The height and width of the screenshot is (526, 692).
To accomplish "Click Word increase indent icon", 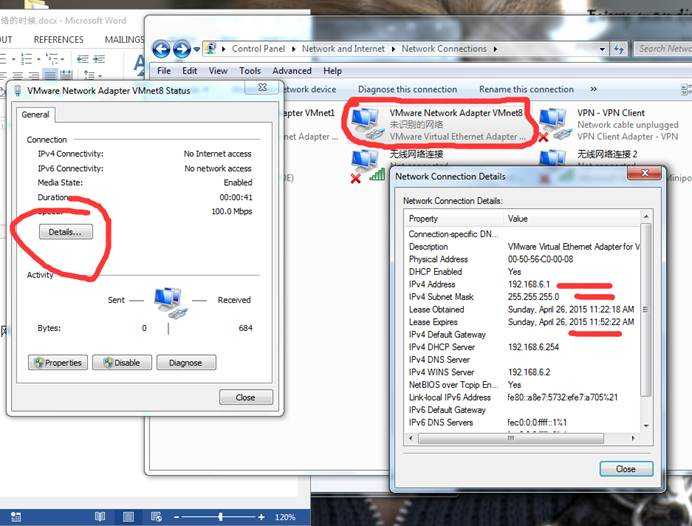I will click(99, 59).
